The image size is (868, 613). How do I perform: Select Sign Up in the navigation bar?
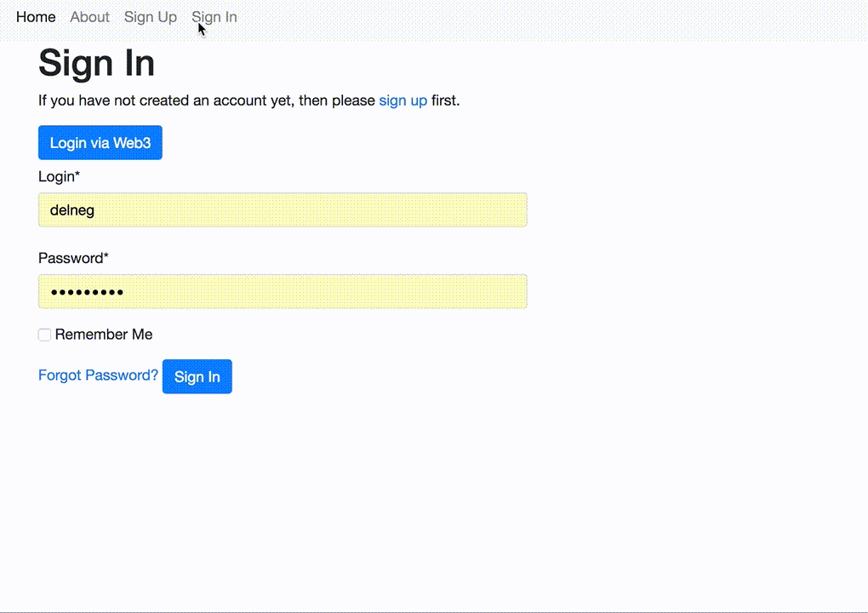150,17
